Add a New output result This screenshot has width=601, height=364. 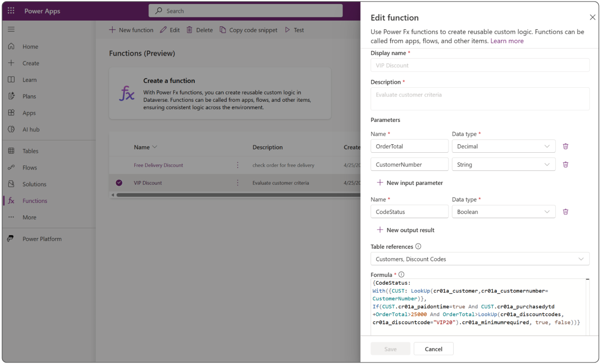[x=406, y=230]
